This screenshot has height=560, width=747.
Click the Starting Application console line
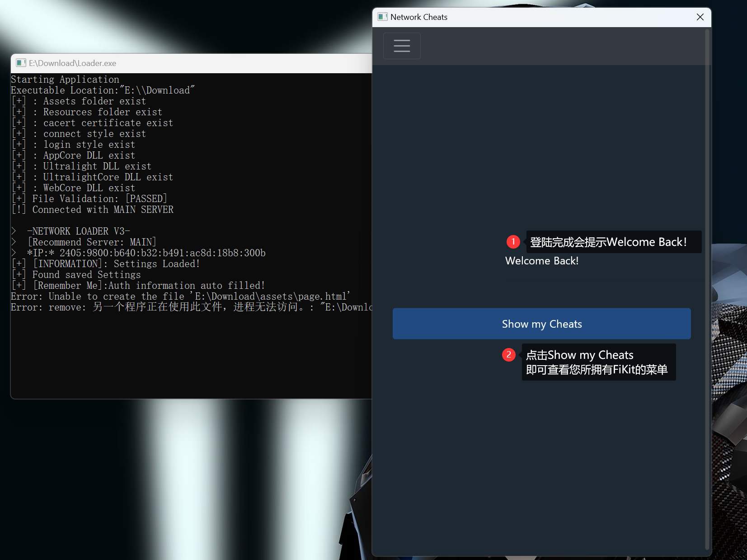click(x=65, y=80)
